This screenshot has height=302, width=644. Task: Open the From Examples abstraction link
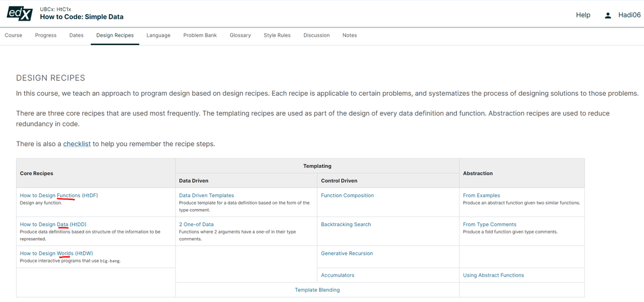pos(481,196)
